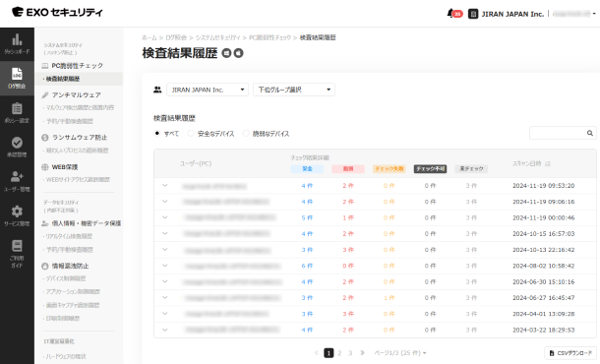Click the PC脆弱性チェック breadcrumb link
Image resolution: width=600 pixels, height=364 pixels.
(270, 37)
